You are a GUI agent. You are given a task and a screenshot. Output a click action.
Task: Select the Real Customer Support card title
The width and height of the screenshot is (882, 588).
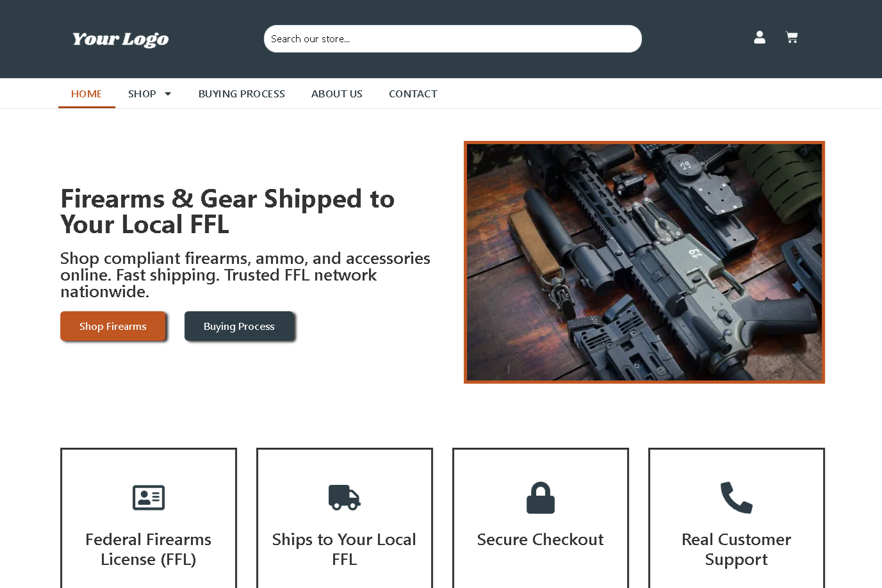click(737, 550)
